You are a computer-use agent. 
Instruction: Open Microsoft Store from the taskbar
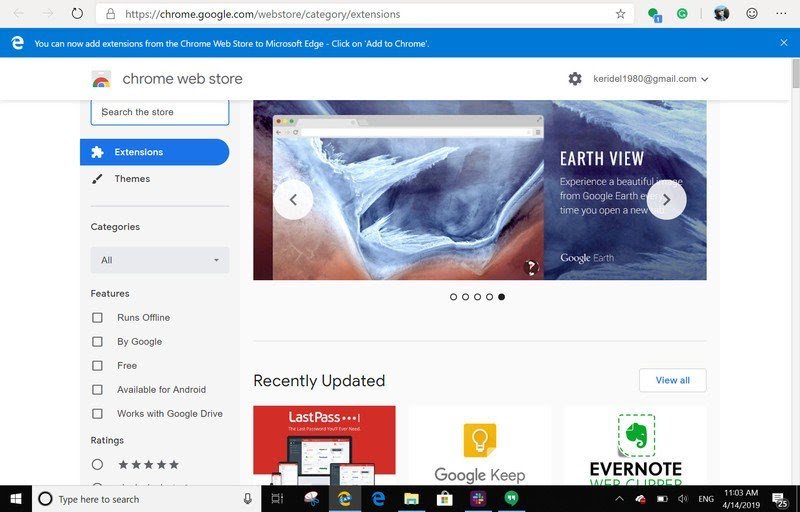pos(444,499)
